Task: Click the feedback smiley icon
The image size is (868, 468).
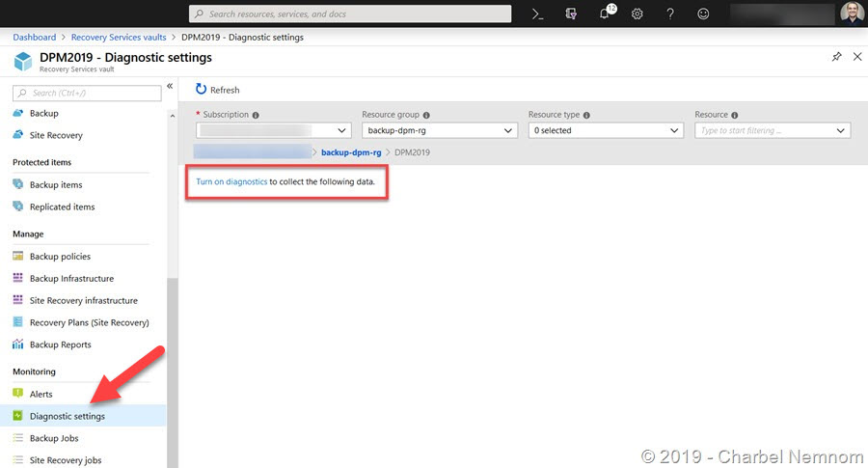Action: 703,14
